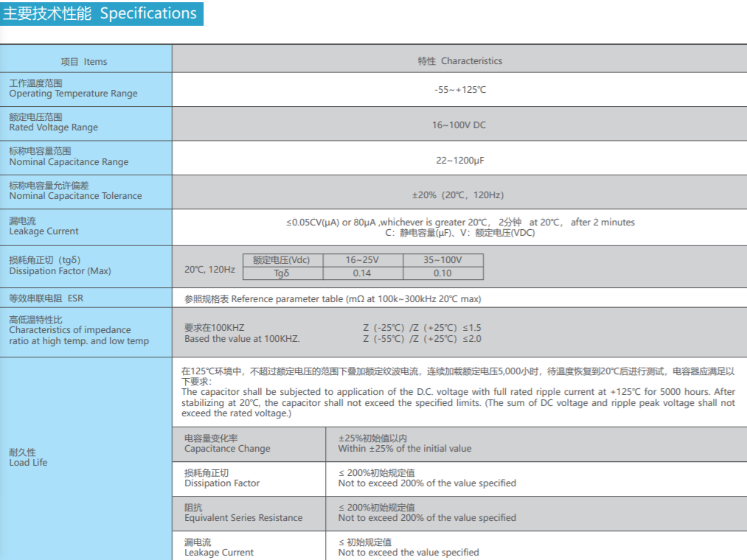The width and height of the screenshot is (747, 560).
Task: Click the Specifications section heading
Action: pos(101,13)
